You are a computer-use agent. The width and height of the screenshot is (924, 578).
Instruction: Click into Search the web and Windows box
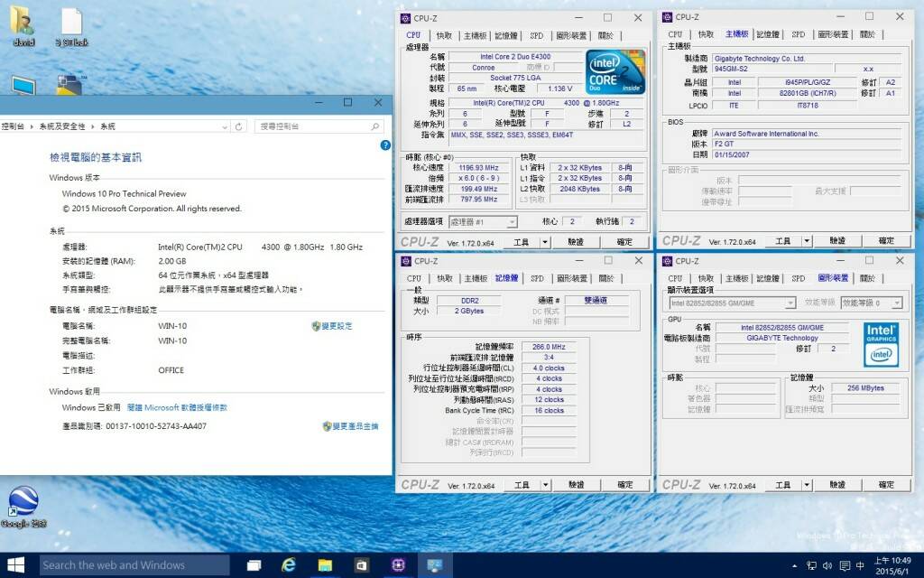pyautogui.click(x=134, y=565)
